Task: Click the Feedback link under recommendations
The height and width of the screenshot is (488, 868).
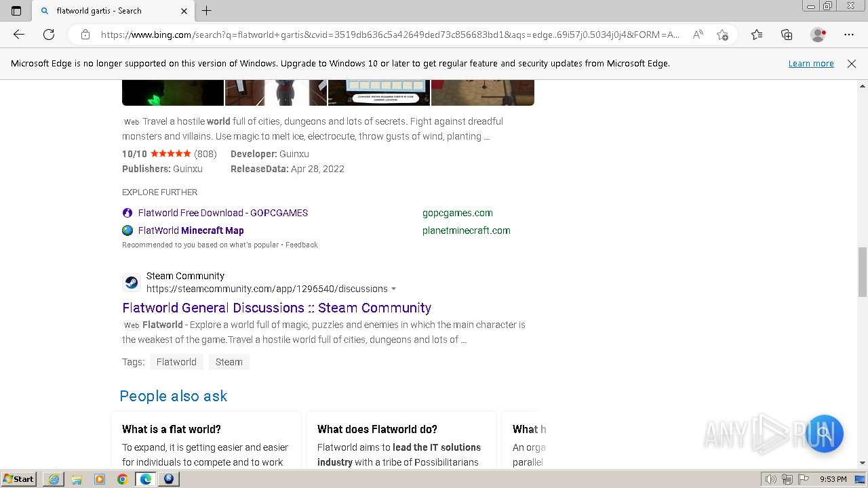Action: click(x=302, y=245)
